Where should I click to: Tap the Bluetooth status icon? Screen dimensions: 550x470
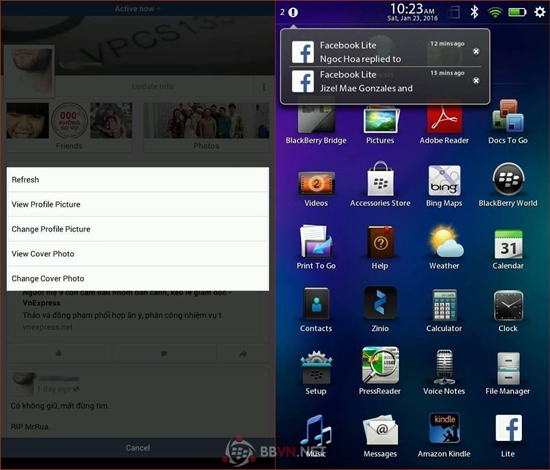click(x=474, y=12)
